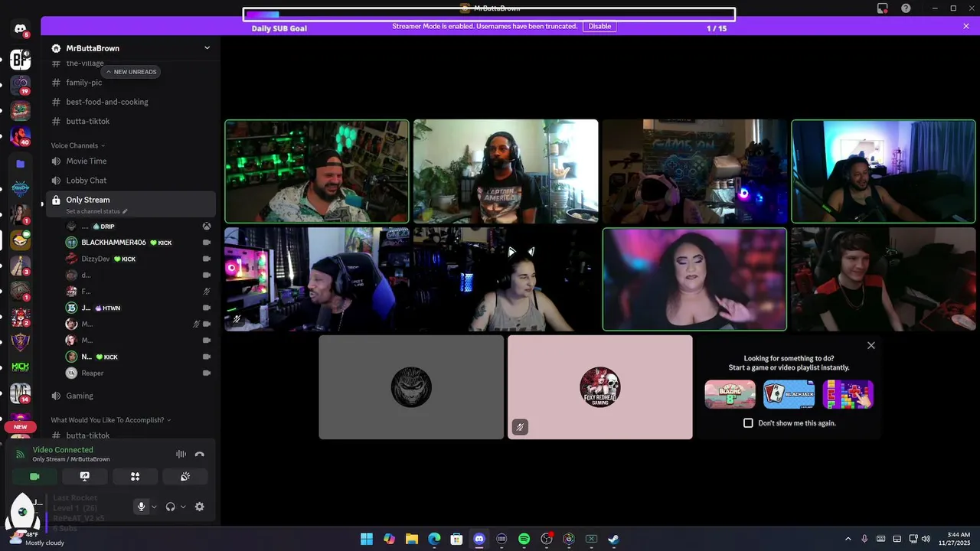Disable Streamer Mode
The width and height of the screenshot is (980, 551).
point(599,26)
